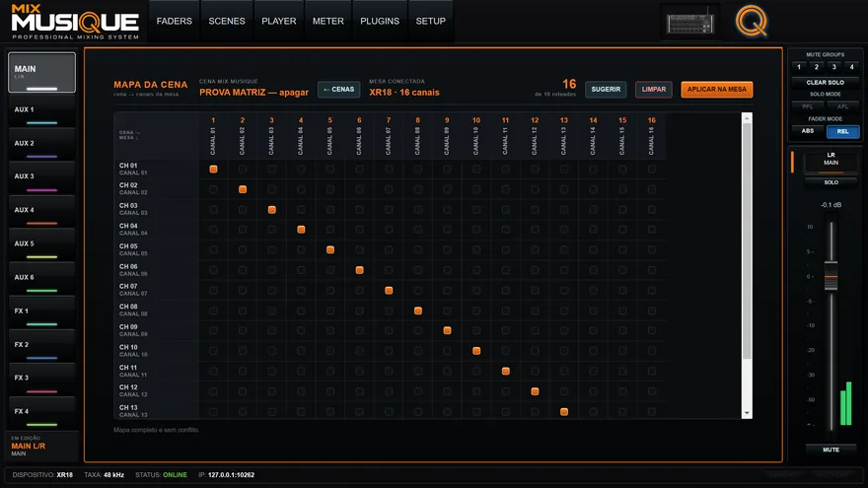Set fader mode to REL
Viewport: 868px width, 488px height.
[843, 132]
